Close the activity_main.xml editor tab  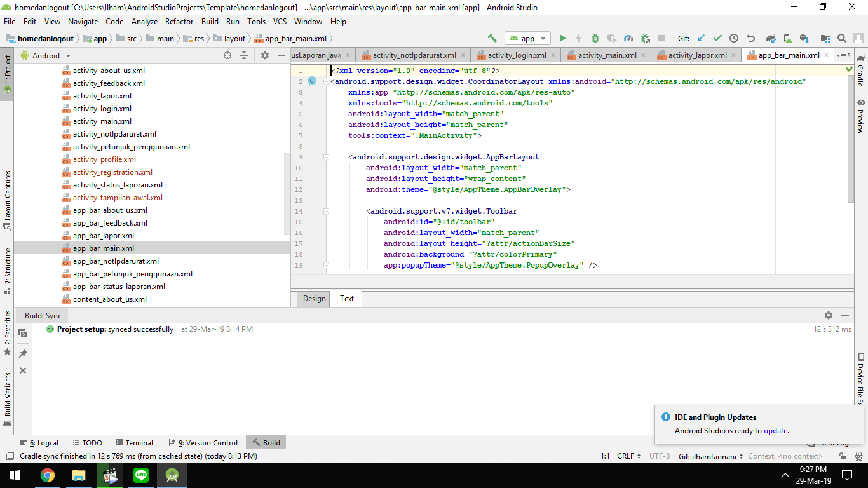pos(644,55)
